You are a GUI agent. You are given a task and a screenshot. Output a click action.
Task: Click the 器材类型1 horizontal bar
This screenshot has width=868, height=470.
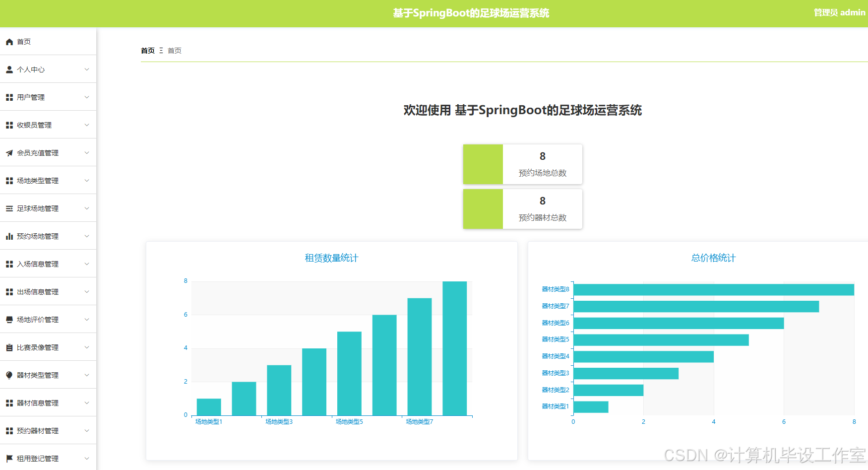point(591,407)
